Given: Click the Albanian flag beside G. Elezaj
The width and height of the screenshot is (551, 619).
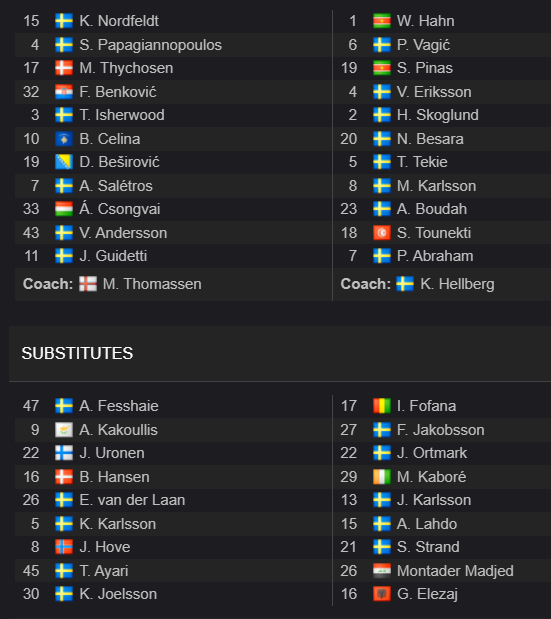Looking at the screenshot, I should (382, 594).
